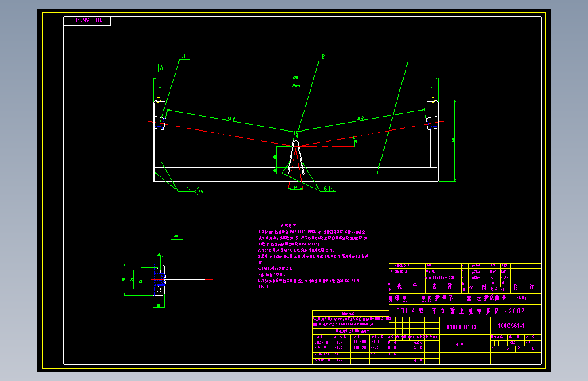Select the small side view detail drawing
Image resolution: width=588 pixels, height=381 pixels.
pos(168,281)
